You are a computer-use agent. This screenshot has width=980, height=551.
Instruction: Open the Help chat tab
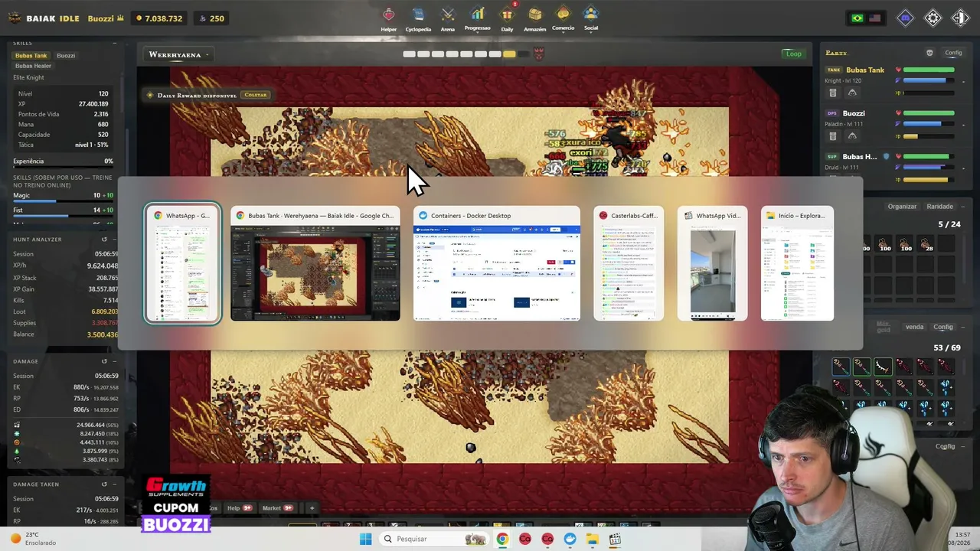pos(239,508)
